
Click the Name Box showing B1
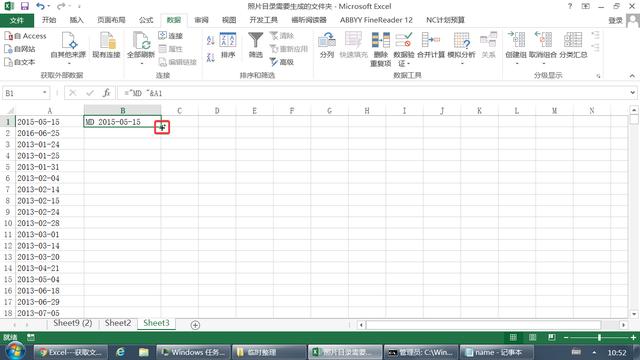22,93
